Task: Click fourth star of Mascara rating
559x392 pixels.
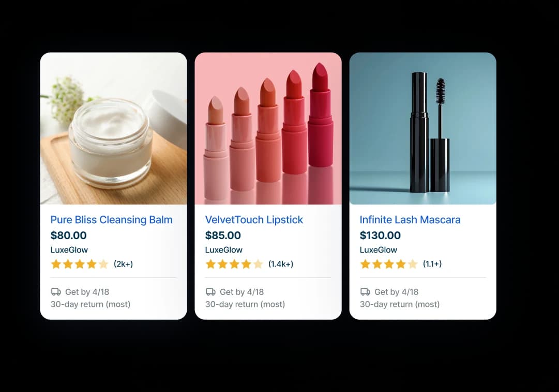Action: pyautogui.click(x=401, y=264)
